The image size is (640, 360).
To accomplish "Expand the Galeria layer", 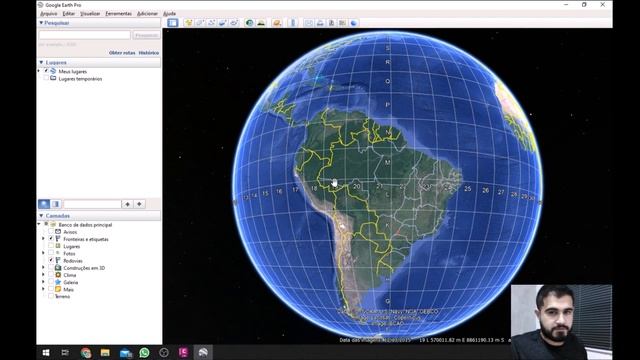I will [x=43, y=282].
